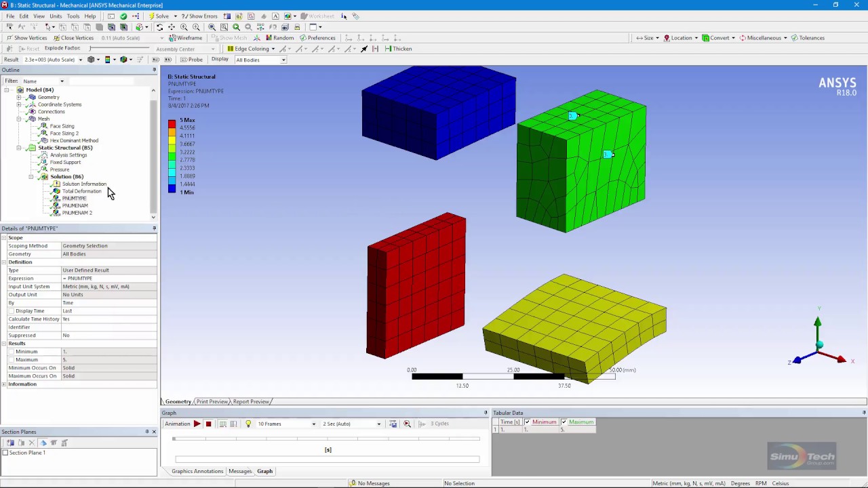
Task: Click the animation timeline slider
Action: (326, 439)
